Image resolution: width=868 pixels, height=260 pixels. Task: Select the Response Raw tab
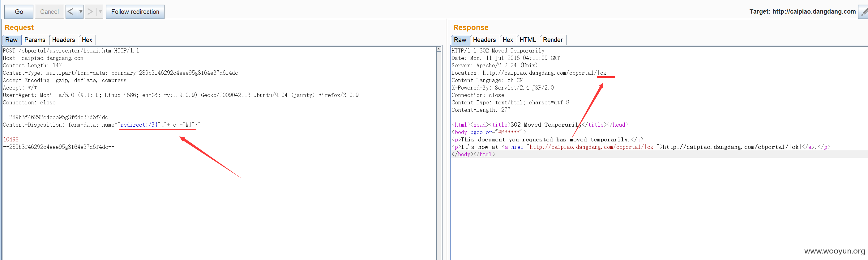pos(460,40)
